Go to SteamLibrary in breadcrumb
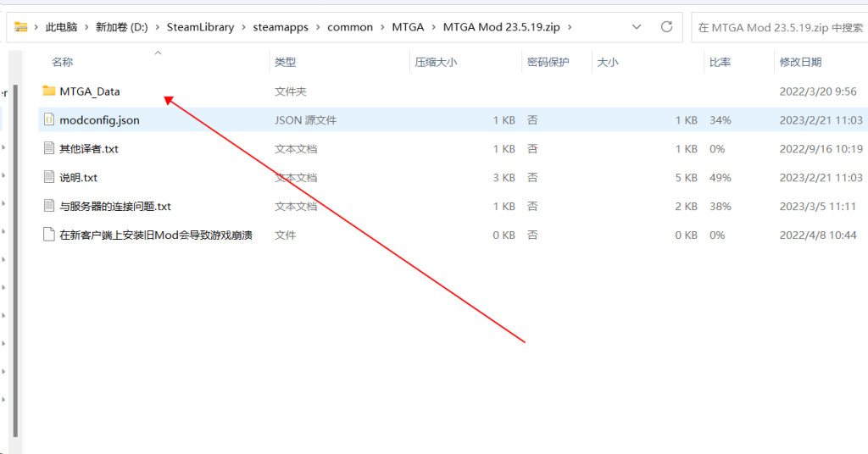Viewport: 868px width, 454px height. coord(200,27)
